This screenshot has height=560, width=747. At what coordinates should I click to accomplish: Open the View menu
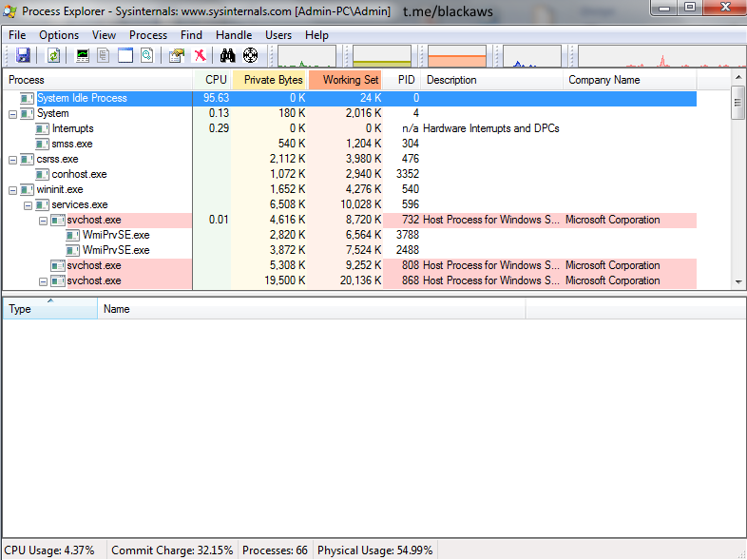pyautogui.click(x=104, y=35)
